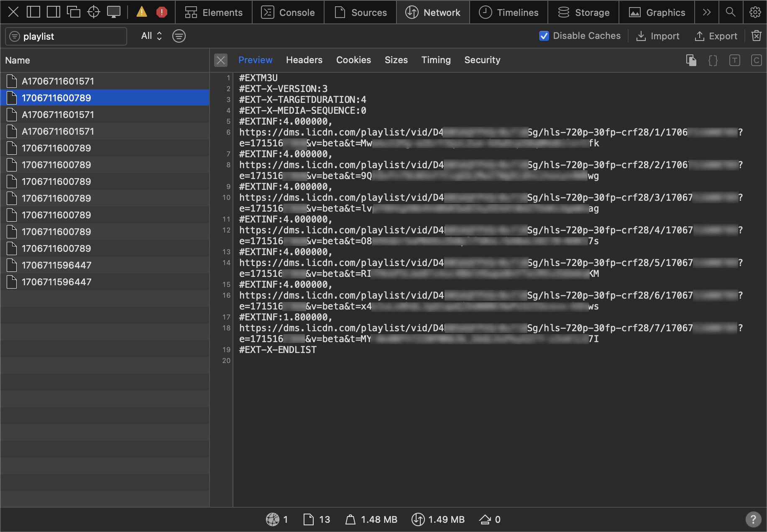Toggle the group media requests filter icon
The width and height of the screenshot is (767, 532).
pyautogui.click(x=179, y=36)
